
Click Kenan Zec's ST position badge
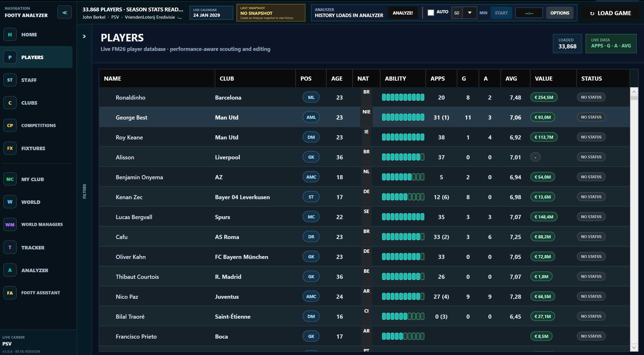[311, 197]
